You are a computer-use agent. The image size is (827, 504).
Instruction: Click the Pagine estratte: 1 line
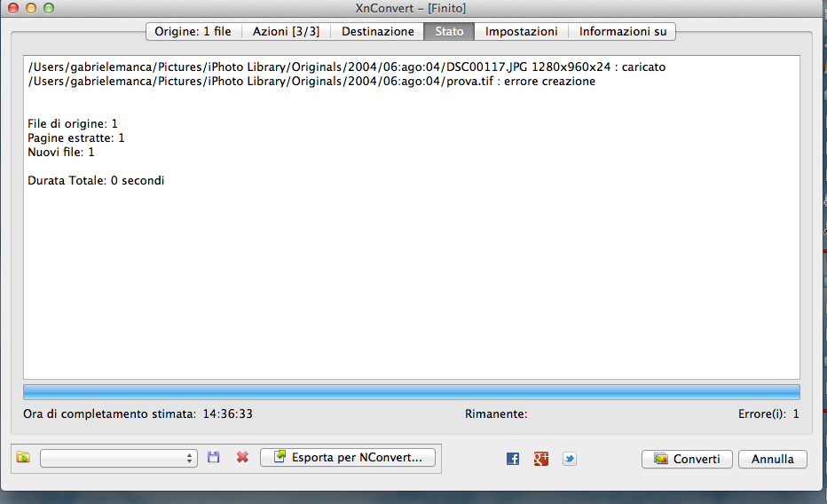76,138
